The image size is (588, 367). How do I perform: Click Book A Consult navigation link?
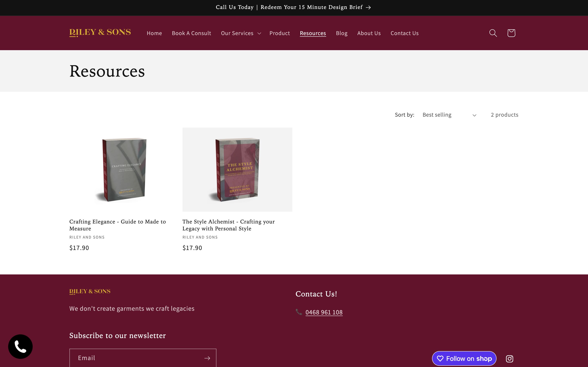(191, 33)
